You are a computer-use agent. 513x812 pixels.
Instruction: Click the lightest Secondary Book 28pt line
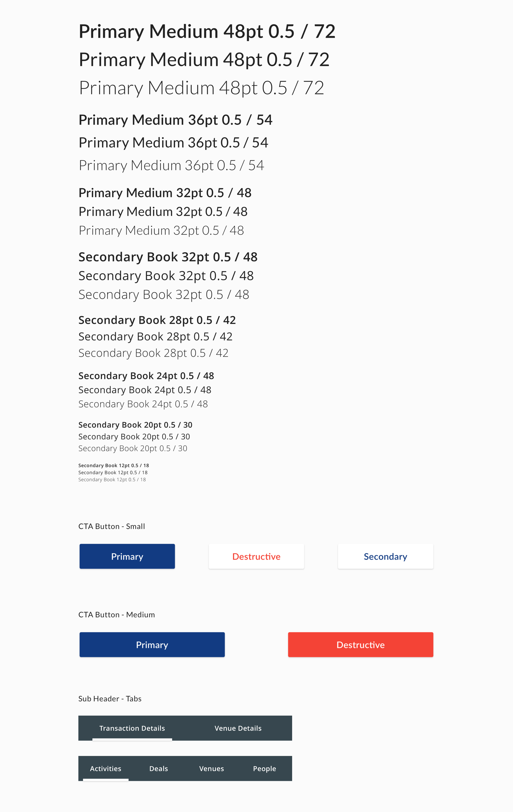tap(153, 353)
